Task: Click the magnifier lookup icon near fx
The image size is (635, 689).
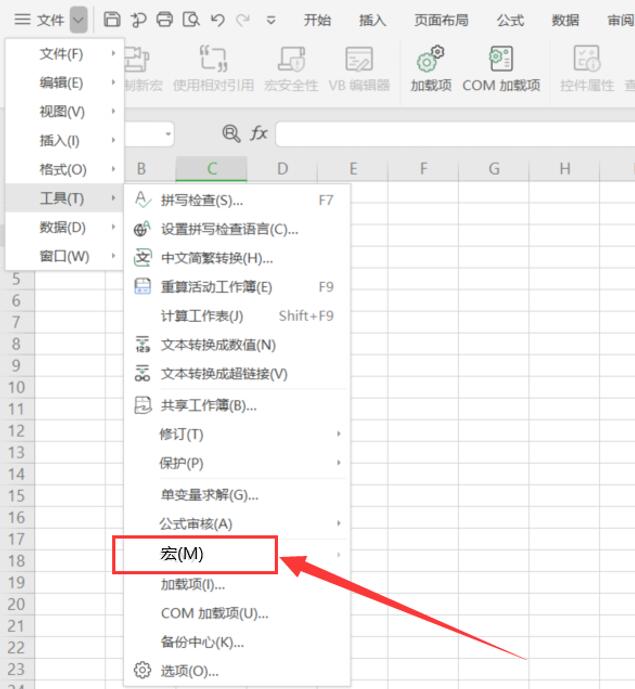Action: click(231, 133)
